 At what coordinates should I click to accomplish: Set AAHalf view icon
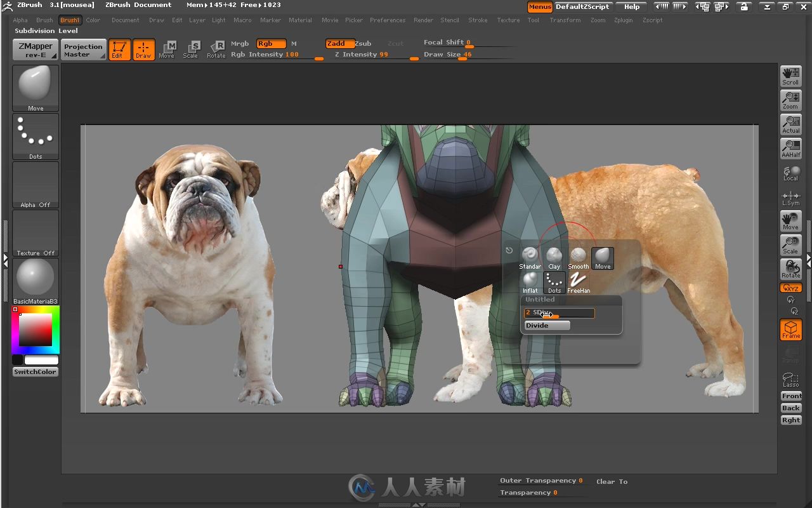791,149
